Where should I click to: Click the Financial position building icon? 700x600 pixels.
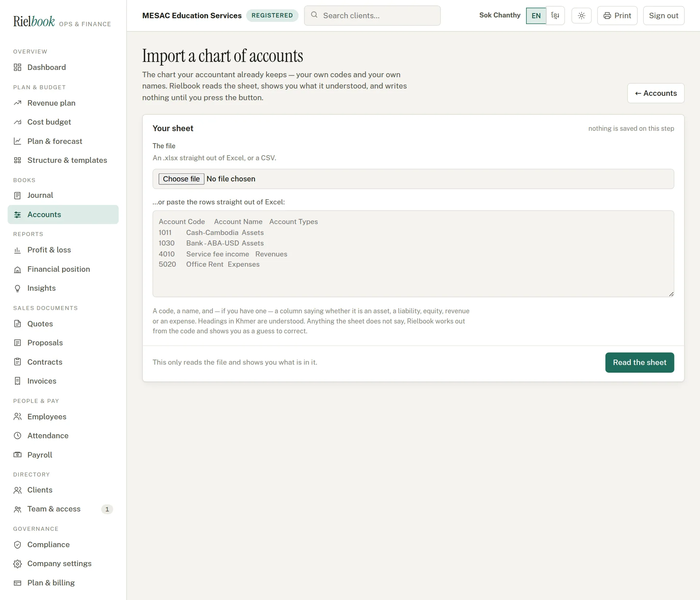tap(17, 269)
